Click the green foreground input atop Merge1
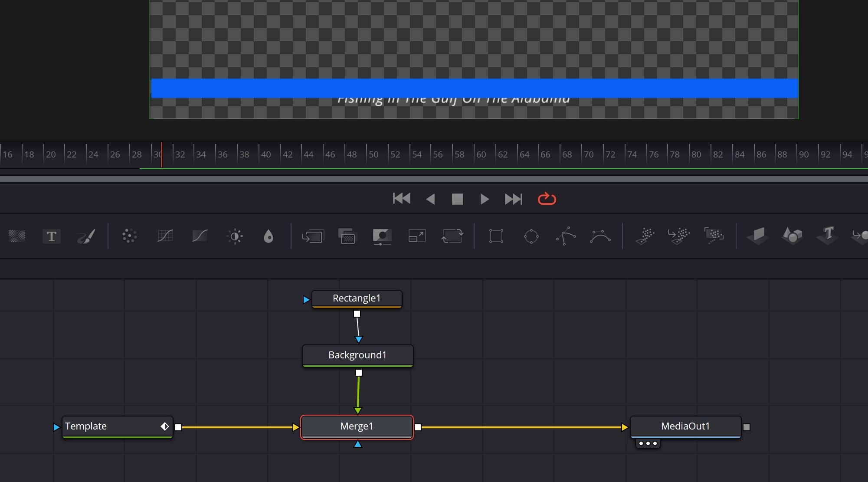 click(358, 410)
